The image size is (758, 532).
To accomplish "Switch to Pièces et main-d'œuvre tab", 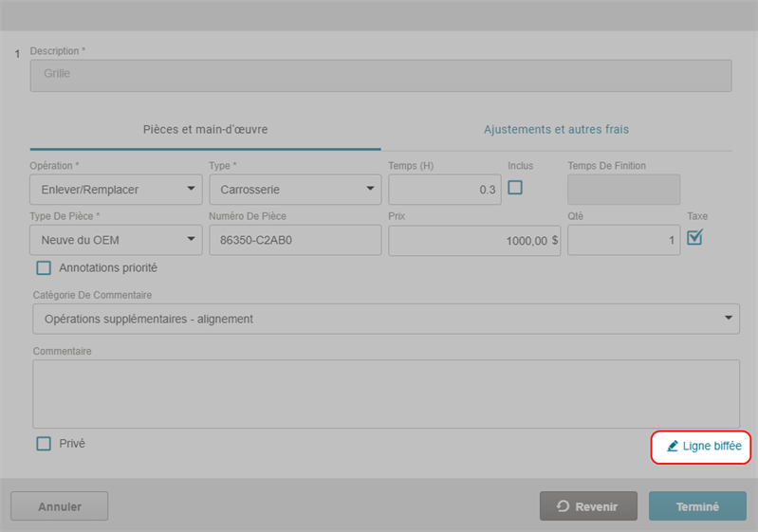I will (205, 129).
